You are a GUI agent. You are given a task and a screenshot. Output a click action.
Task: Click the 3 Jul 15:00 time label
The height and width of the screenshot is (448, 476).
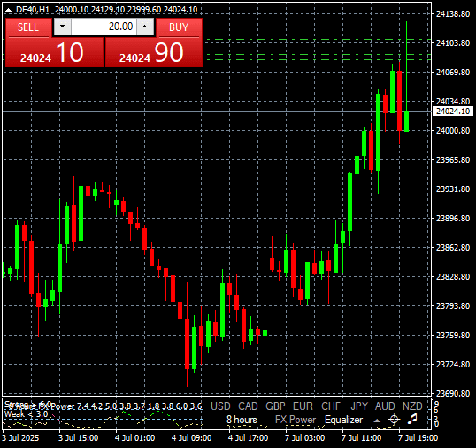[x=79, y=438]
